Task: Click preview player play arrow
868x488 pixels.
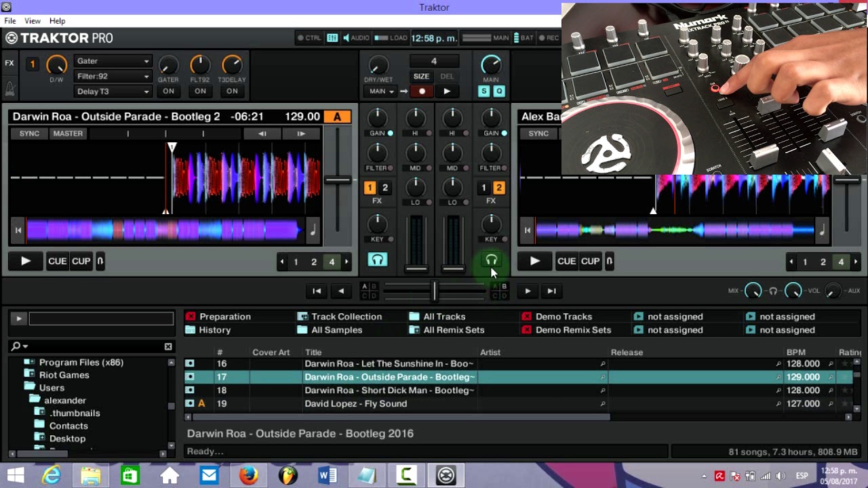Action: point(528,291)
